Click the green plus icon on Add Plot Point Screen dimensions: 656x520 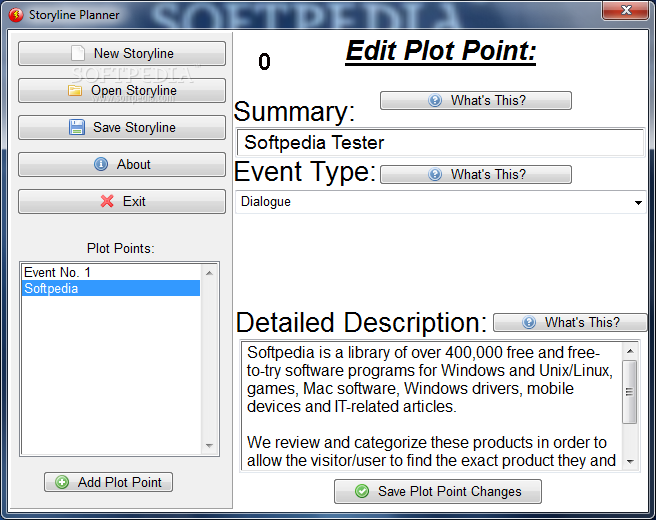pyautogui.click(x=62, y=482)
